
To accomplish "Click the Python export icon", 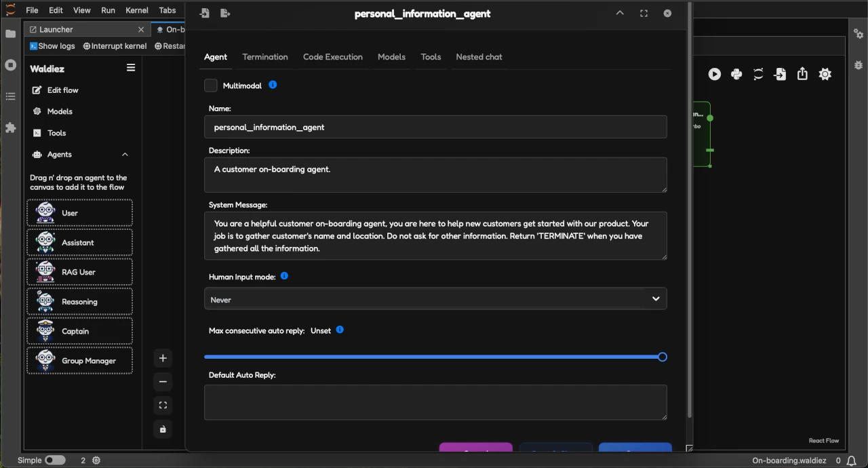I will click(736, 75).
